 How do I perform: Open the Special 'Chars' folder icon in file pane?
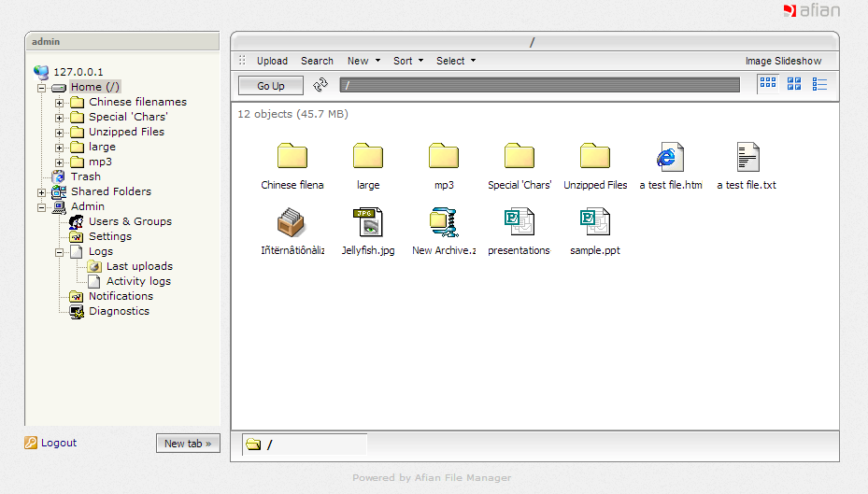click(519, 155)
